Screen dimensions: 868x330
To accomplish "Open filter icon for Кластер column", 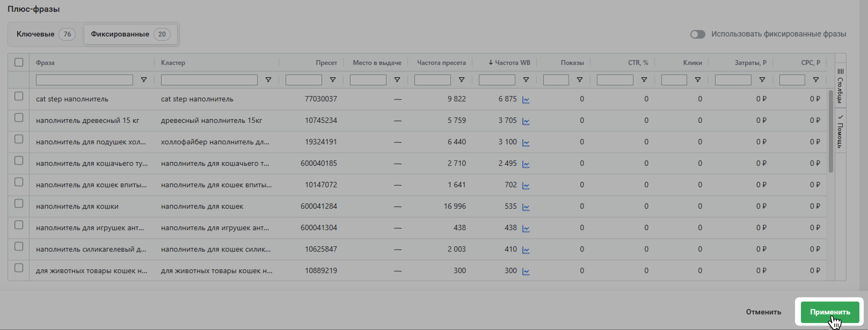I will [268, 80].
